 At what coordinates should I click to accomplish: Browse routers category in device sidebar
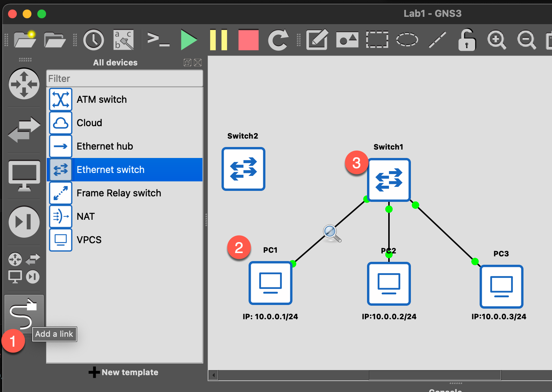pos(24,84)
